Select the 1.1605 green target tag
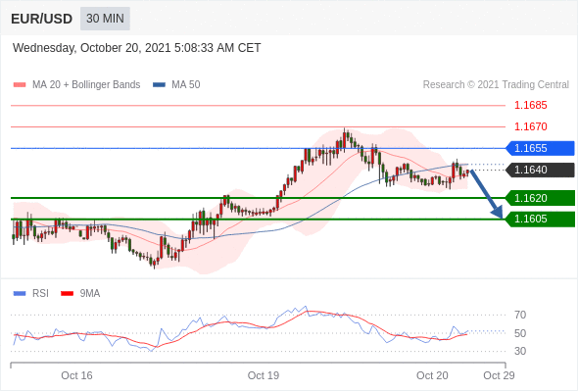 (x=540, y=220)
